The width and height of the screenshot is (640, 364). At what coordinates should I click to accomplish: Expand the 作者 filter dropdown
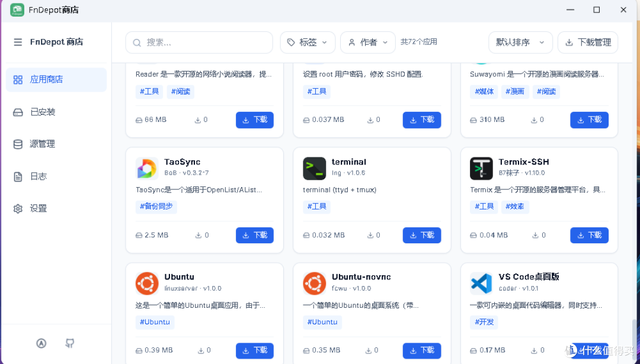[x=368, y=43]
